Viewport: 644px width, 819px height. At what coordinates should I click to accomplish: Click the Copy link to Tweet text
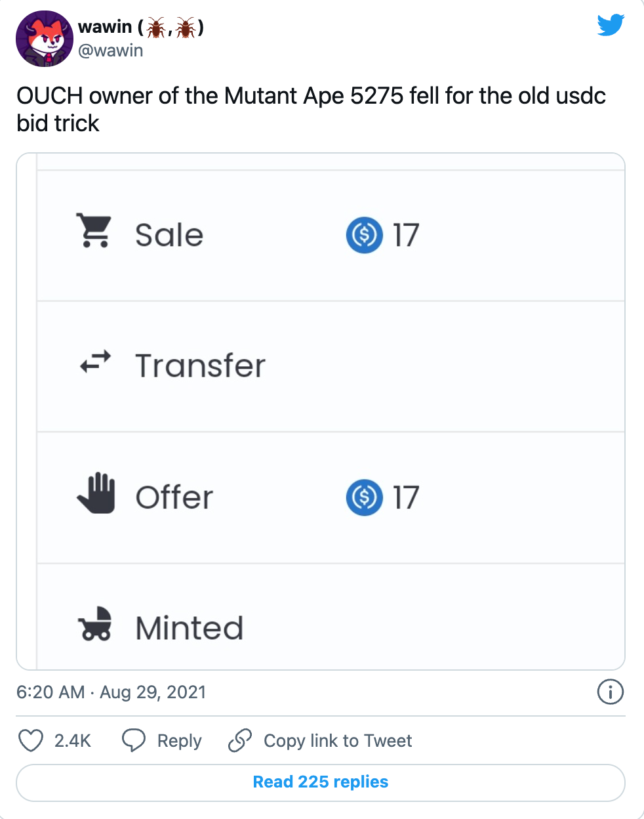click(338, 741)
